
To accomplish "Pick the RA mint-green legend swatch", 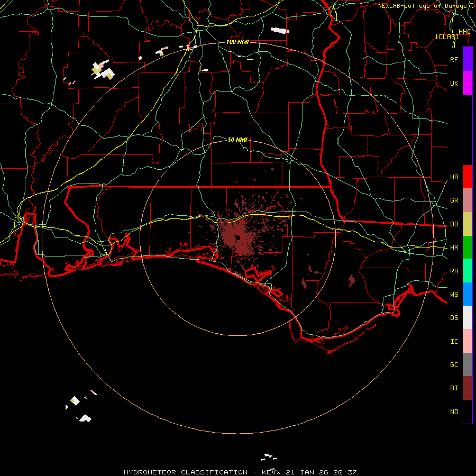I will (x=467, y=271).
